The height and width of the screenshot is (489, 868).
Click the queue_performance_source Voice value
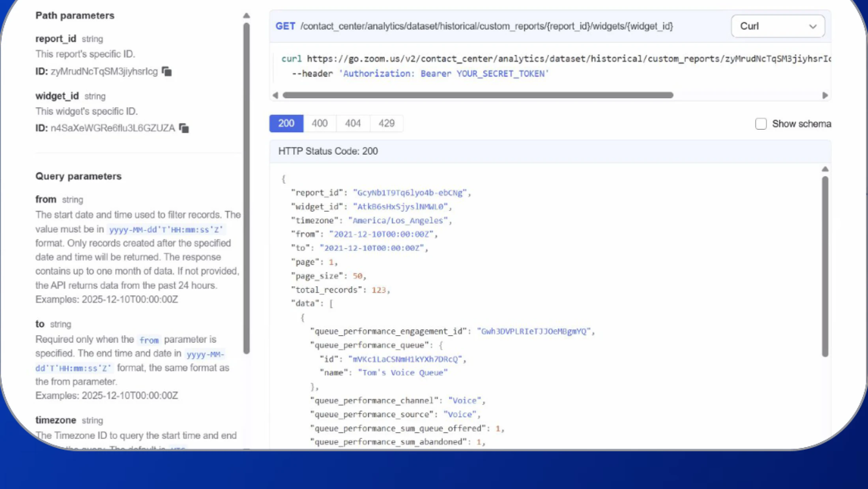coord(460,414)
